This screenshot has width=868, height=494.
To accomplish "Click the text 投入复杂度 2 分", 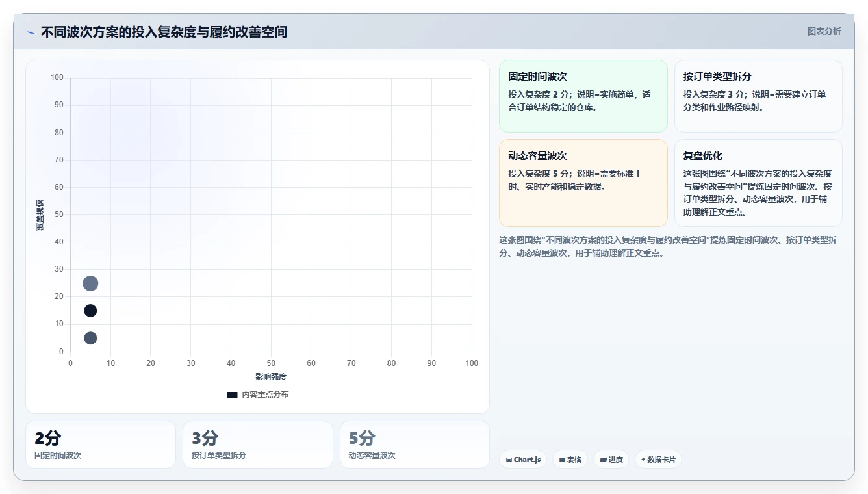I will point(539,94).
